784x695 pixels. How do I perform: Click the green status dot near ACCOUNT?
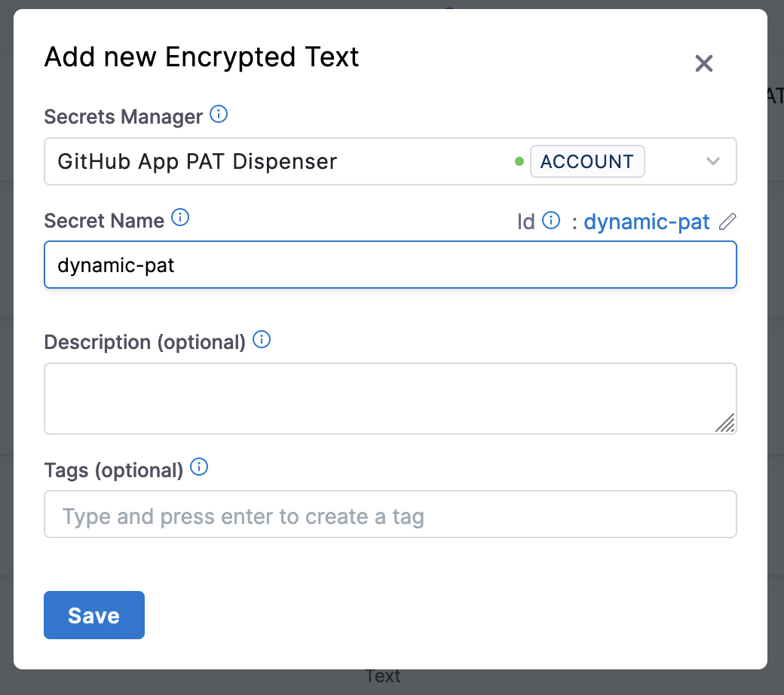tap(519, 161)
